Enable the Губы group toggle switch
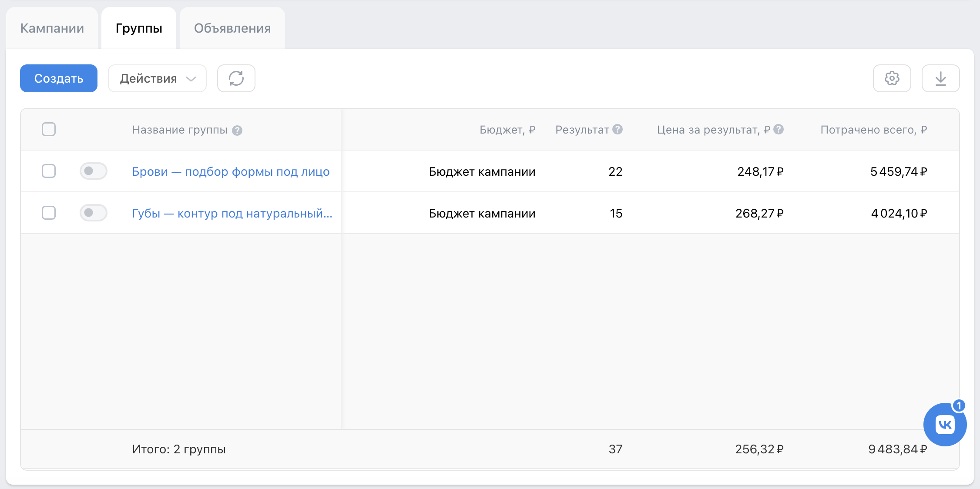Screen dimensions: 980x489 [x=94, y=213]
